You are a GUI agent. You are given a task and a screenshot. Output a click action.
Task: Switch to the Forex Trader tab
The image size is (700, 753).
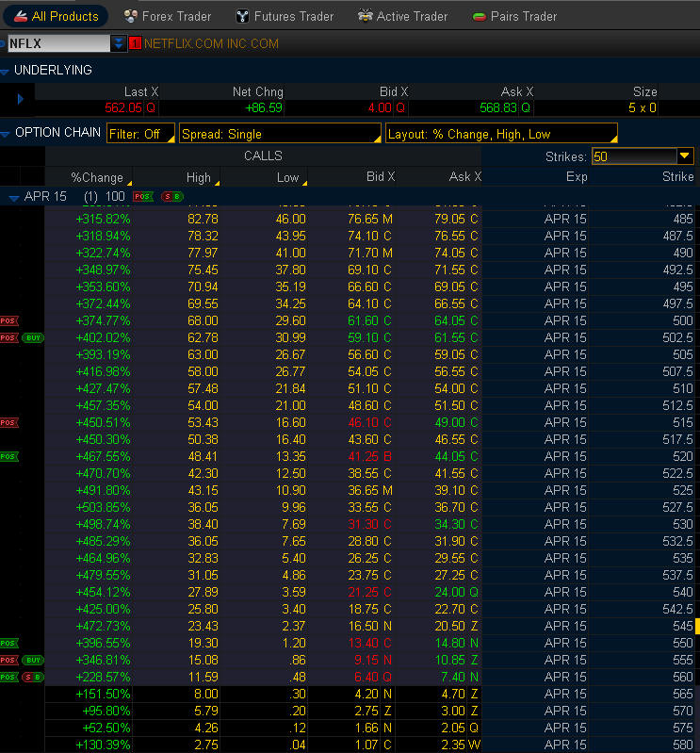(169, 16)
